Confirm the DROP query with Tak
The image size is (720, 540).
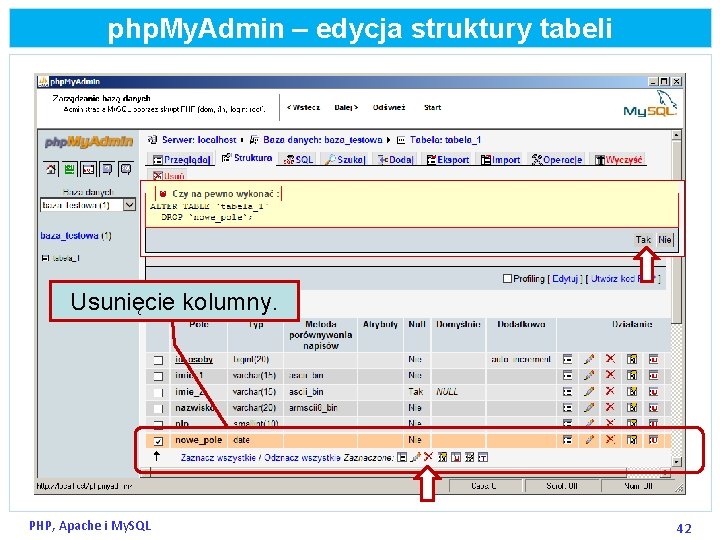click(643, 240)
